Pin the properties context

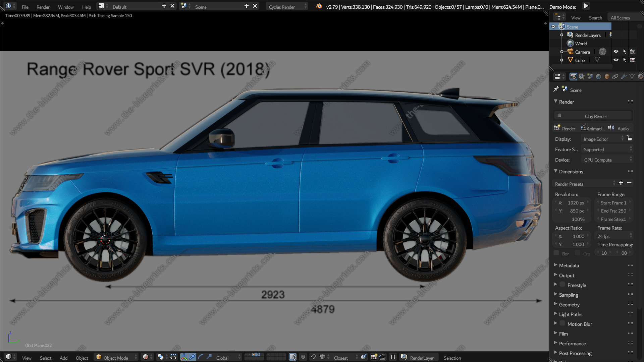tap(556, 89)
